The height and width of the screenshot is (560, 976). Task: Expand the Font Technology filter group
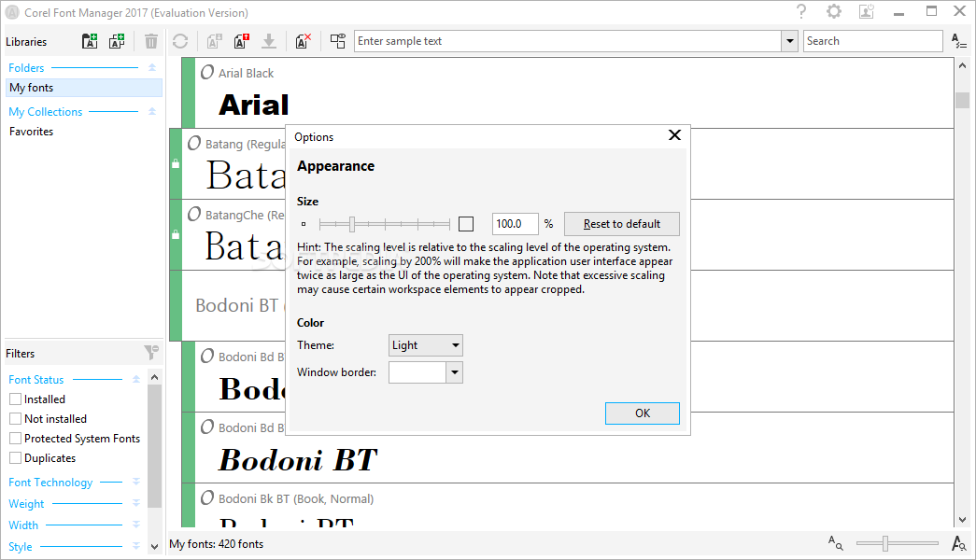(x=136, y=482)
